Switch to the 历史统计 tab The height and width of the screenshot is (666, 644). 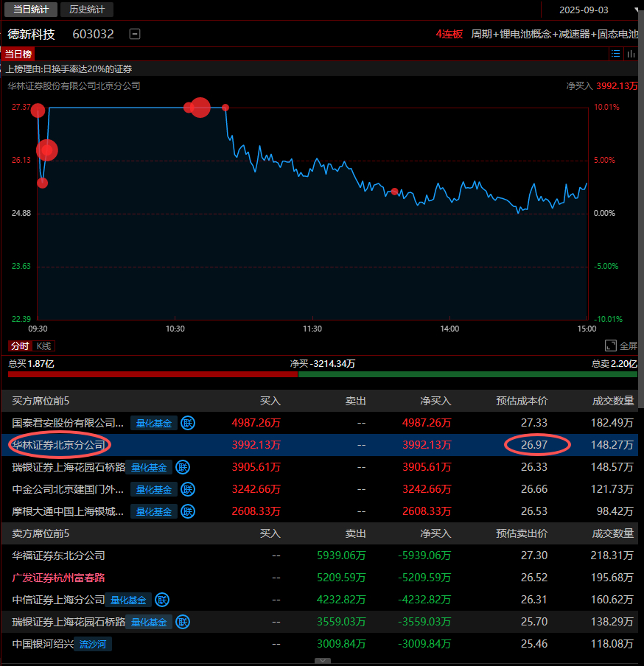87,10
